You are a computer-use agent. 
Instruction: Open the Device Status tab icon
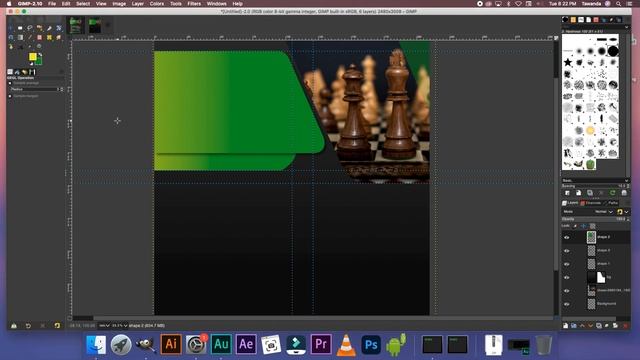pos(17,72)
